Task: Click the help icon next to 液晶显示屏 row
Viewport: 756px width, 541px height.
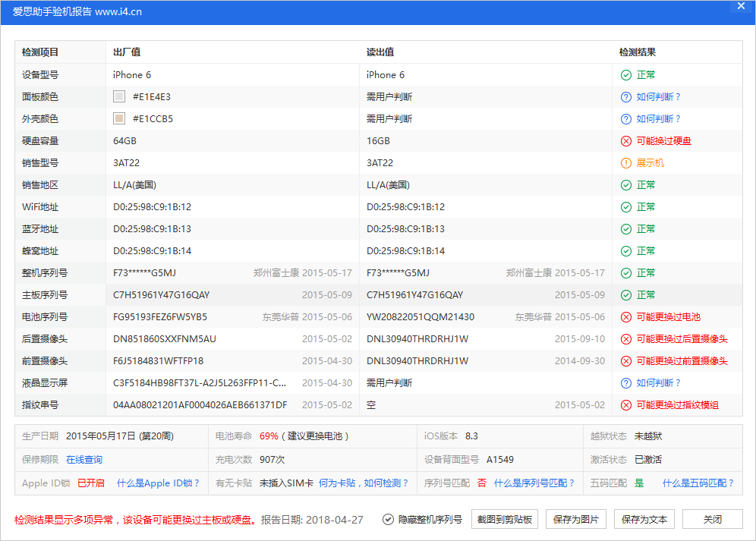Action: point(625,382)
